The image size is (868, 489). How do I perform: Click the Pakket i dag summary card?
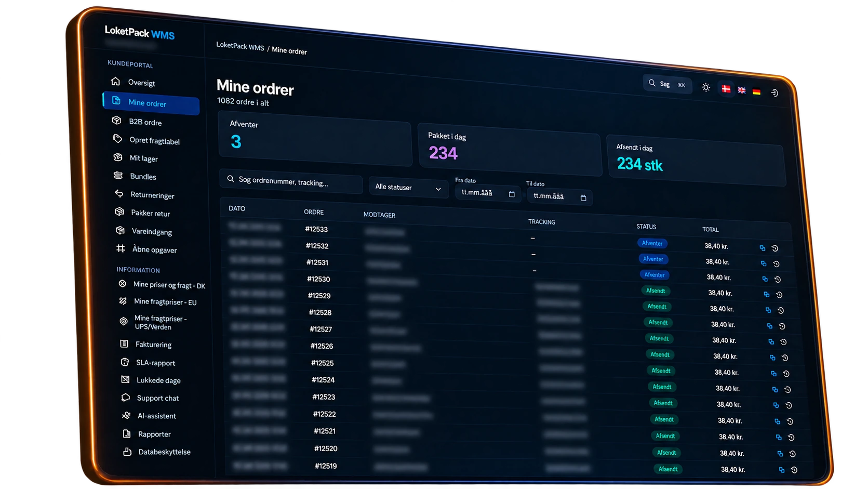coord(509,150)
